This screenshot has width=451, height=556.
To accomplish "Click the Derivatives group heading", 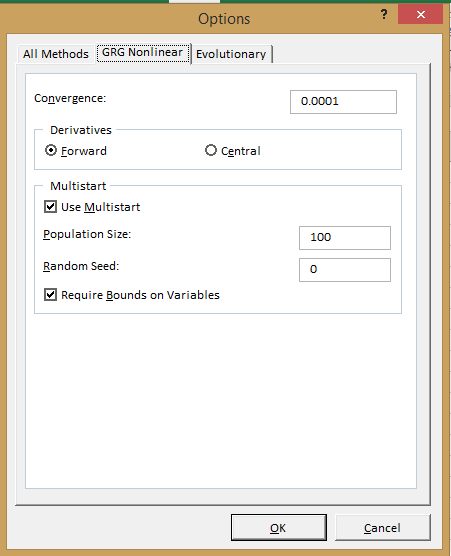I will click(81, 130).
